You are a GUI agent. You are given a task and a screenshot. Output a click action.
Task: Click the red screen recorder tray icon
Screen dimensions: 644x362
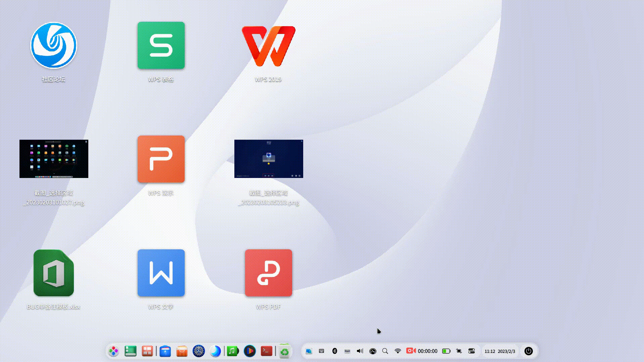[x=411, y=351]
